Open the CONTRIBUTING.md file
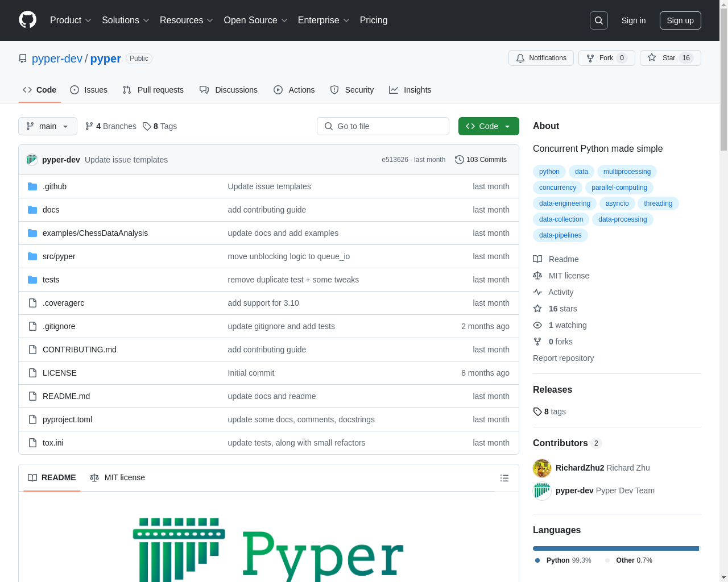This screenshot has height=582, width=728. pyautogui.click(x=80, y=350)
